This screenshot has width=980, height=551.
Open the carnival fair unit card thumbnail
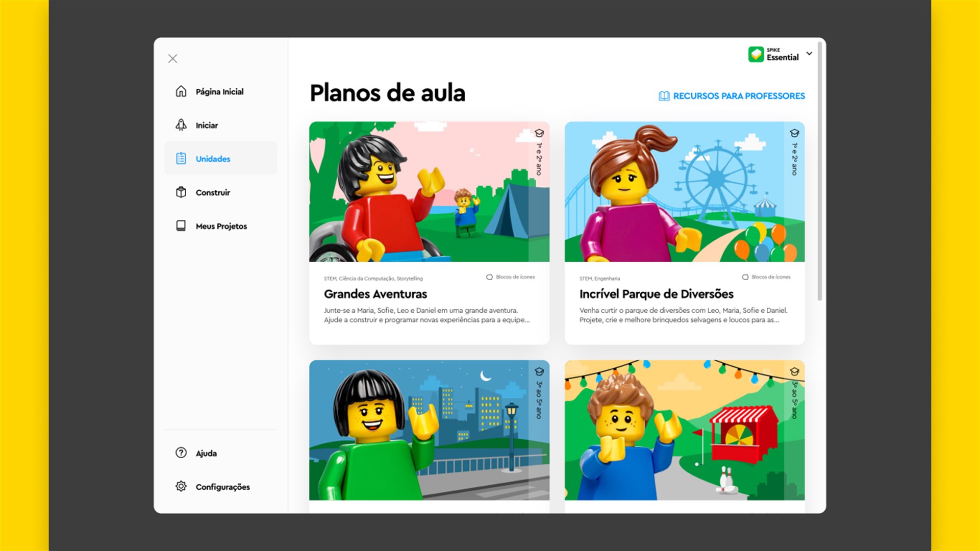pyautogui.click(x=685, y=430)
